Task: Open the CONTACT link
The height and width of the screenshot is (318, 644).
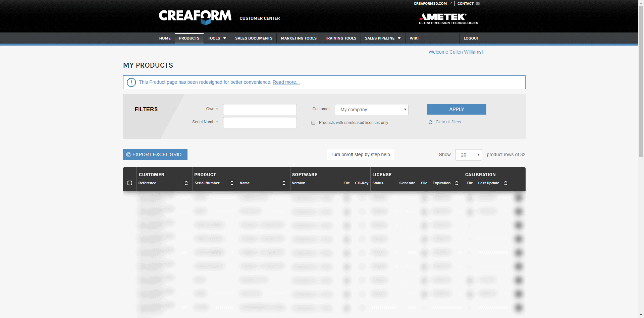Action: pos(468,4)
